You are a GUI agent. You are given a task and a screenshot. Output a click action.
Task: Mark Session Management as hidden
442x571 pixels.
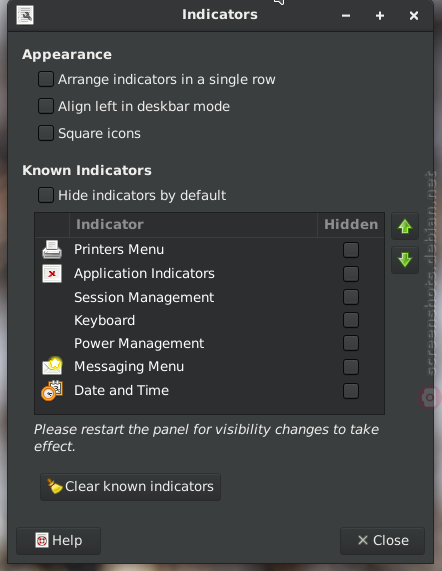pos(351,297)
